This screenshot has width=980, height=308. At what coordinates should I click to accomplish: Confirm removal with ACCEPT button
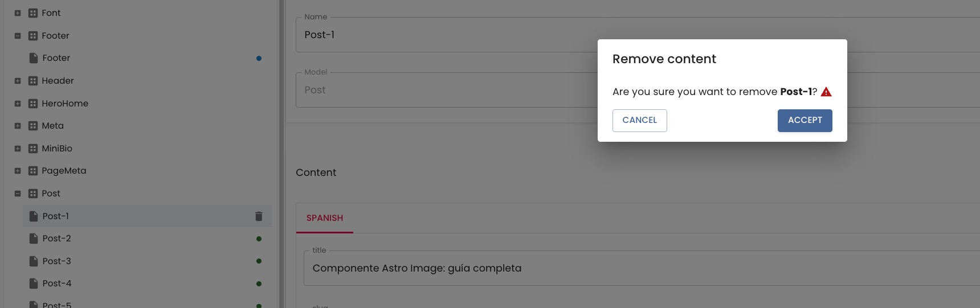[805, 121]
